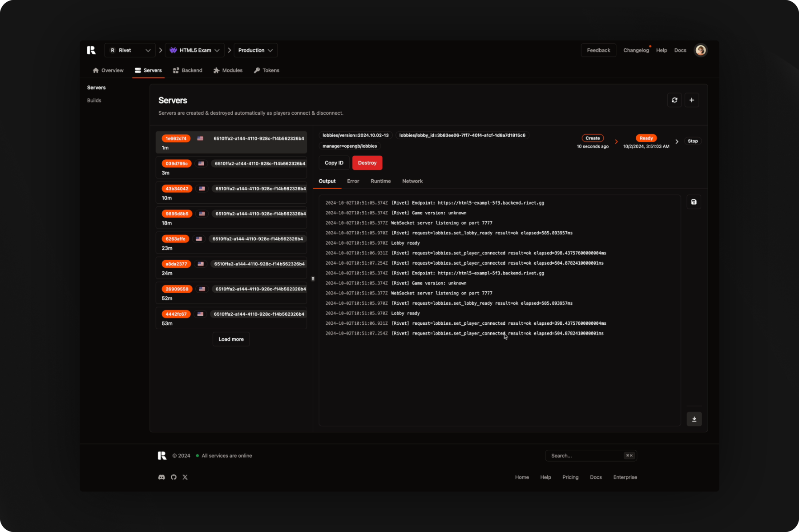The image size is (799, 532).
Task: Click the download logs icon
Action: pyautogui.click(x=694, y=419)
